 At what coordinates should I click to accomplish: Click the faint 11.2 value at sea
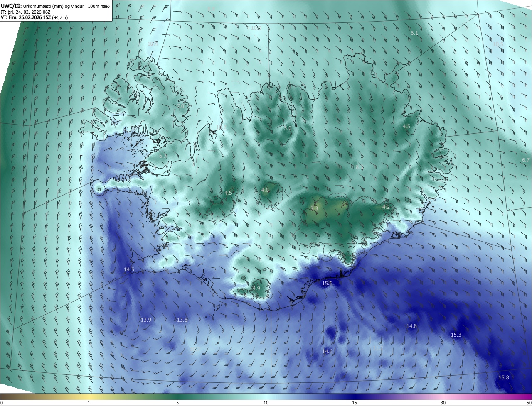(377, 348)
